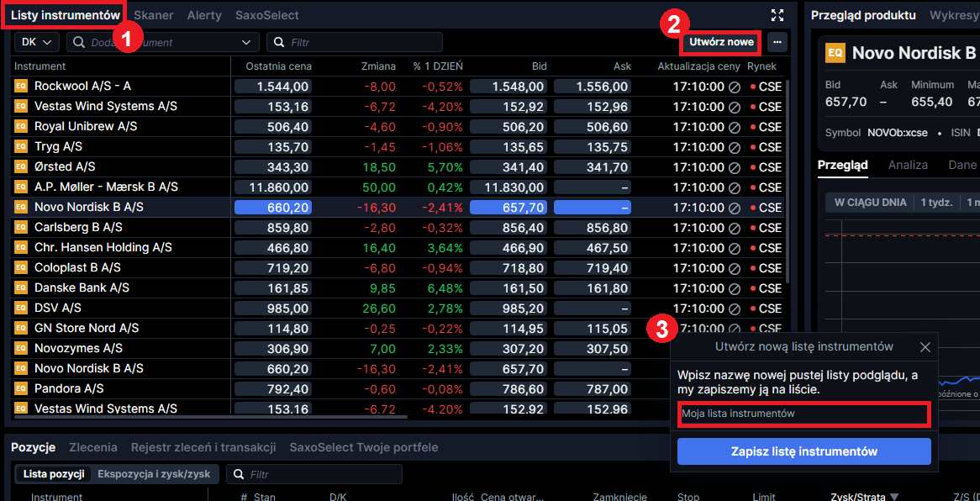Click the search icon in Filtr field
Screen dimensions: 980x501
click(x=279, y=42)
